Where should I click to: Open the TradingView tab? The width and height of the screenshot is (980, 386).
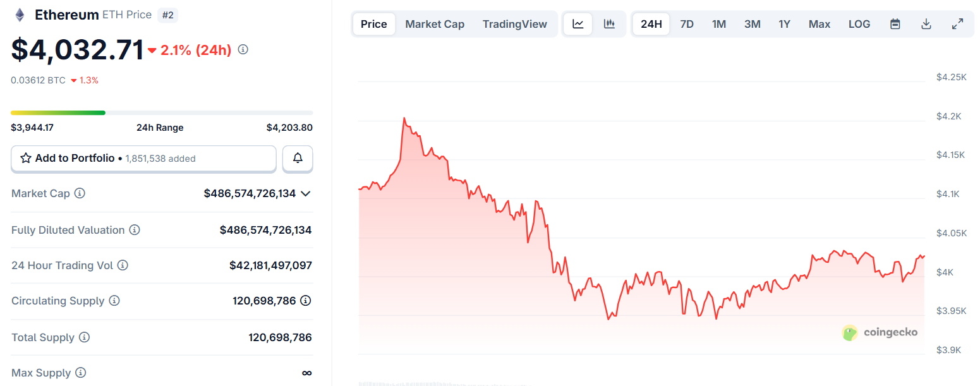click(514, 23)
